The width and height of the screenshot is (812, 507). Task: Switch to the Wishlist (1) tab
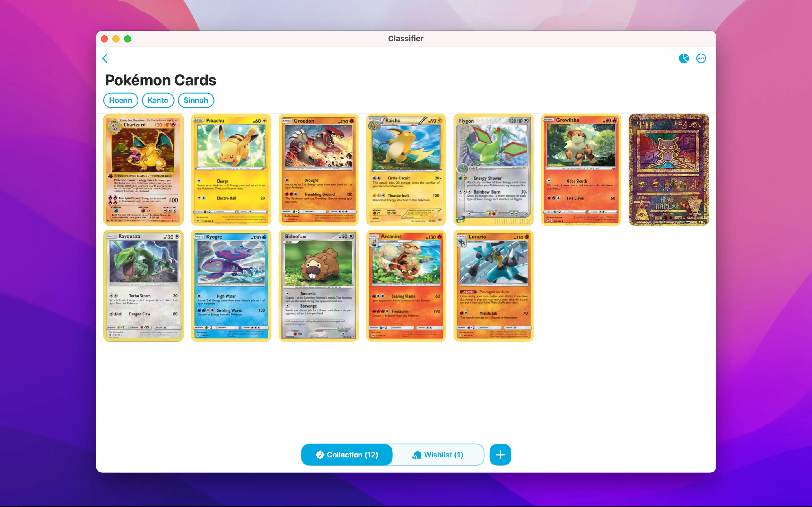pyautogui.click(x=438, y=455)
